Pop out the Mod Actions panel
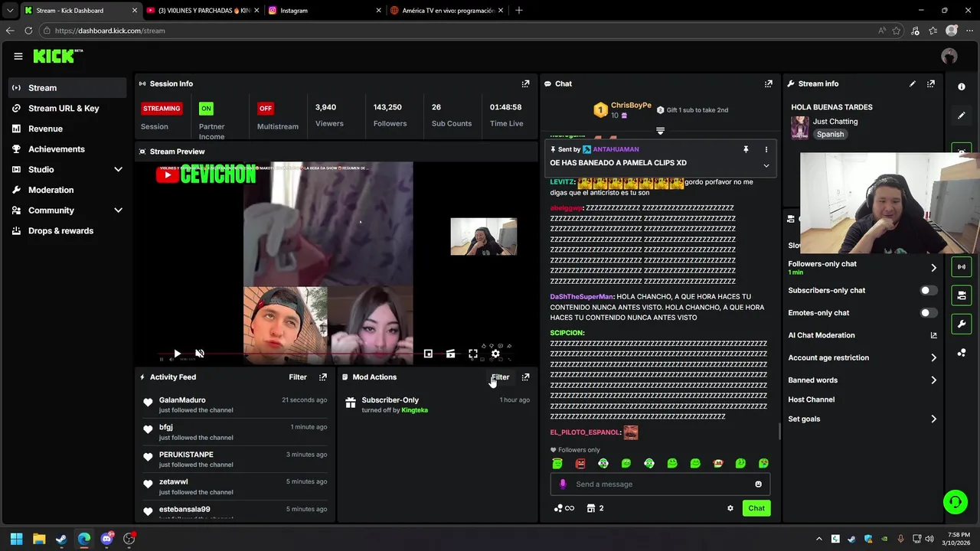The image size is (980, 551). pos(525,377)
